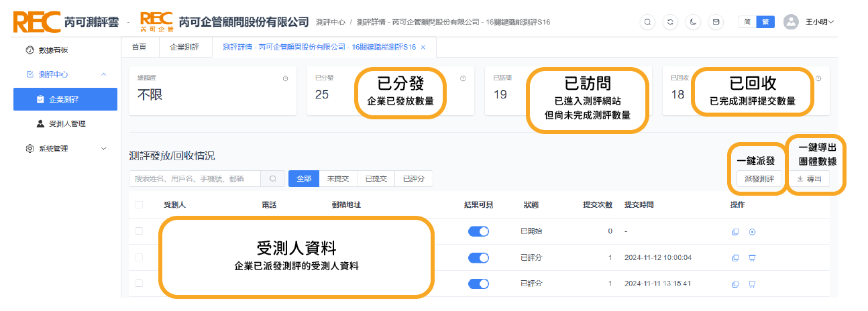Switch to dark mode with moon icon
Screen dimensions: 868x311
693,21
